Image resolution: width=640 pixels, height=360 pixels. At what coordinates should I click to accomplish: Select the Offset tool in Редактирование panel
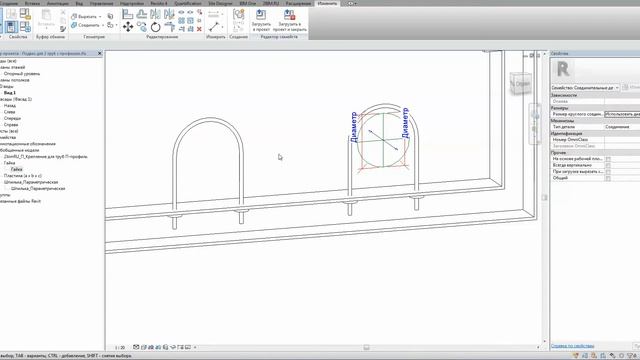click(x=142, y=14)
